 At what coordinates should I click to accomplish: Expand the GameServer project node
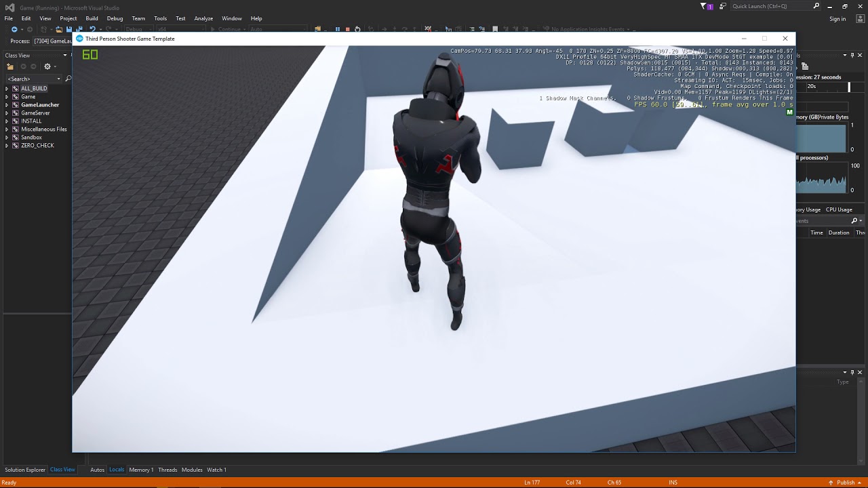(x=7, y=113)
